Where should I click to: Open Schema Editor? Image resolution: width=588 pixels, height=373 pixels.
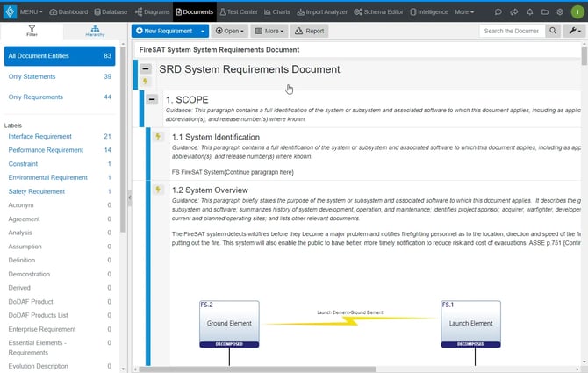pyautogui.click(x=378, y=12)
